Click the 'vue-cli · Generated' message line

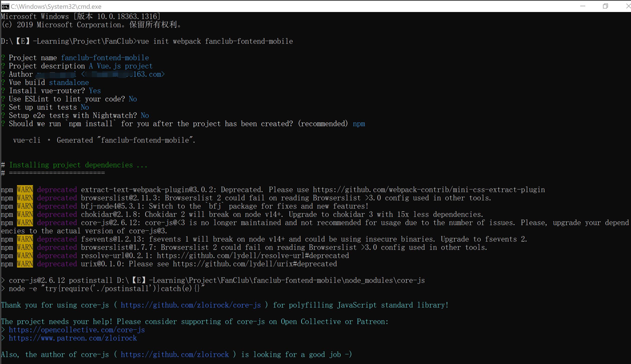(x=104, y=140)
